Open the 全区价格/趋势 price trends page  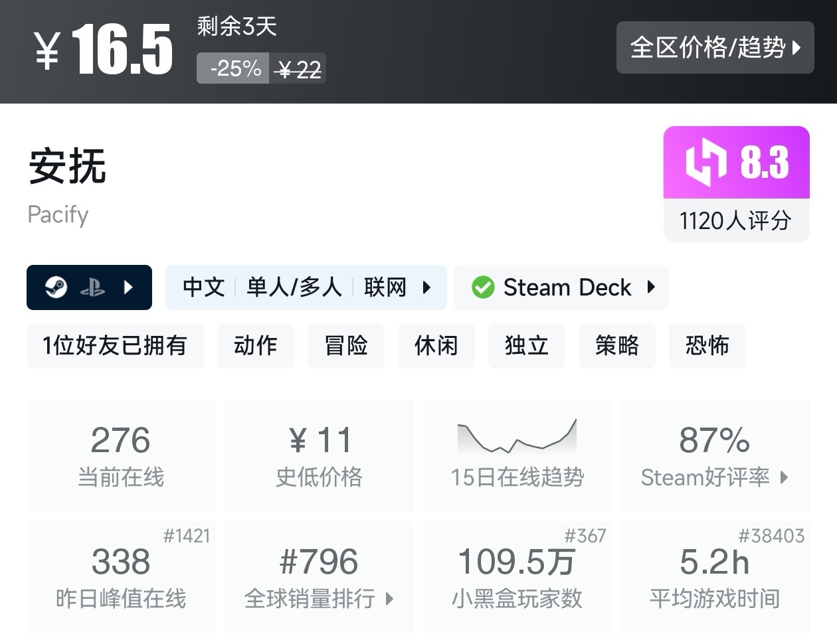[715, 48]
